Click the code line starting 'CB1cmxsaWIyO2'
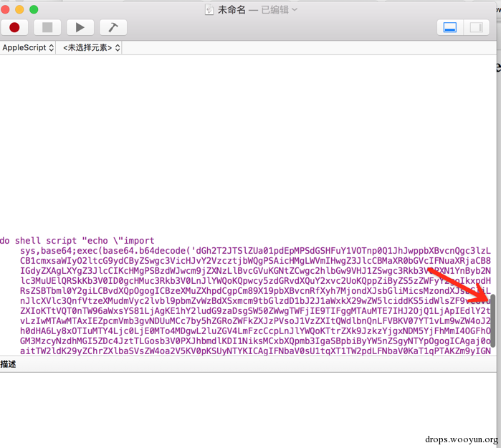The height and width of the screenshot is (448, 501). (x=255, y=261)
